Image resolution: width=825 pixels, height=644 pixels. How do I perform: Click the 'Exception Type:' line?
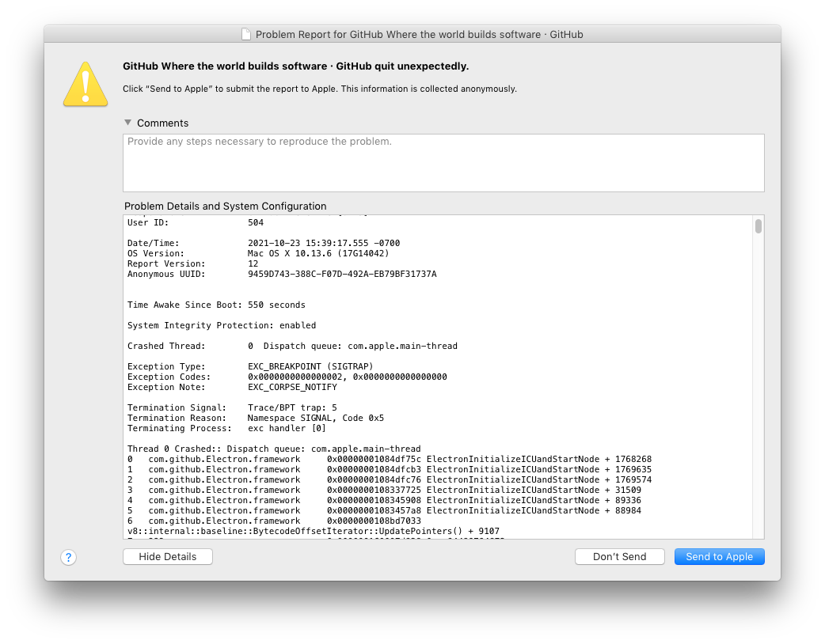(x=250, y=366)
